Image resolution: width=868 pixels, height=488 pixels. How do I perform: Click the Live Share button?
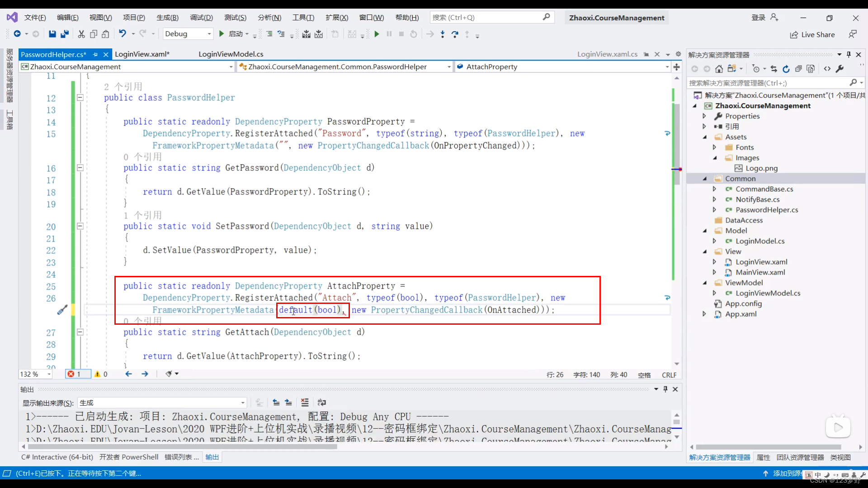click(812, 35)
